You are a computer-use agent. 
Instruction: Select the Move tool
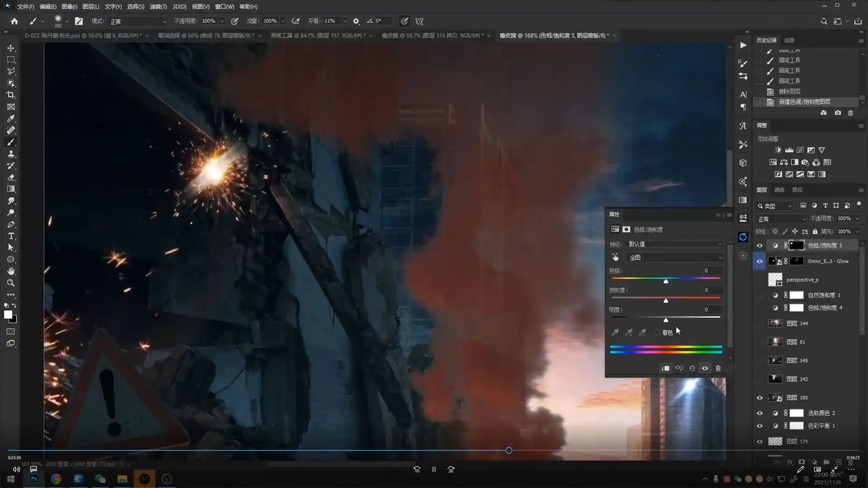coord(11,48)
